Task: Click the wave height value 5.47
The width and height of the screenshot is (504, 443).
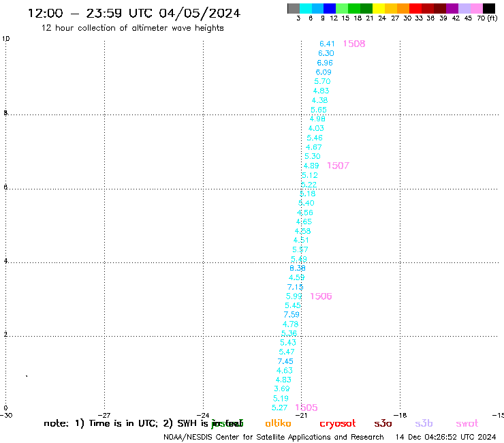Action: tap(287, 352)
